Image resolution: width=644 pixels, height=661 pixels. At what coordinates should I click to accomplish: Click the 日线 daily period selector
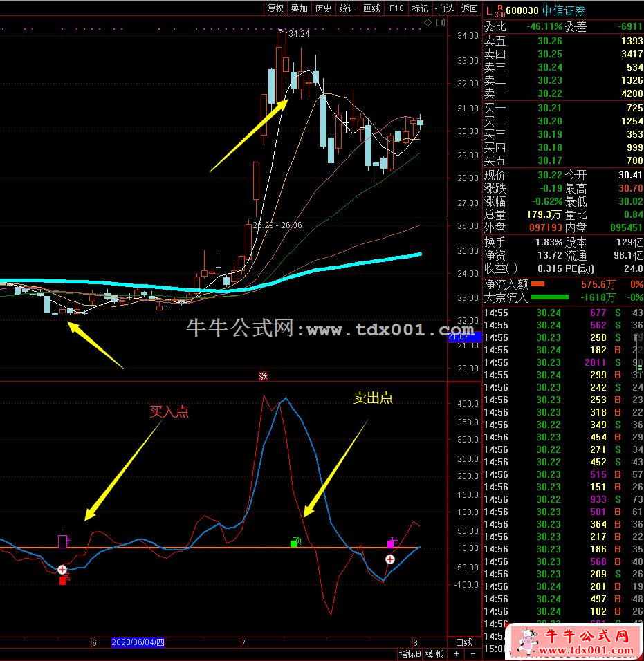tap(464, 642)
